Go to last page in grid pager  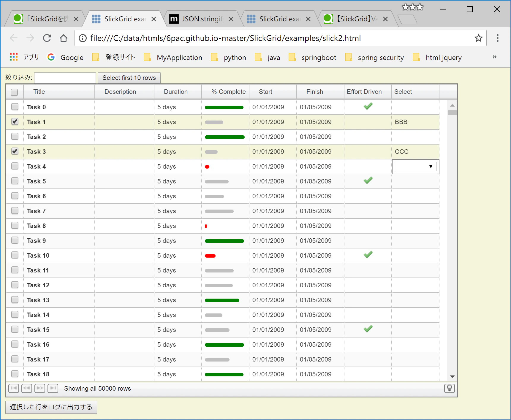pos(53,388)
